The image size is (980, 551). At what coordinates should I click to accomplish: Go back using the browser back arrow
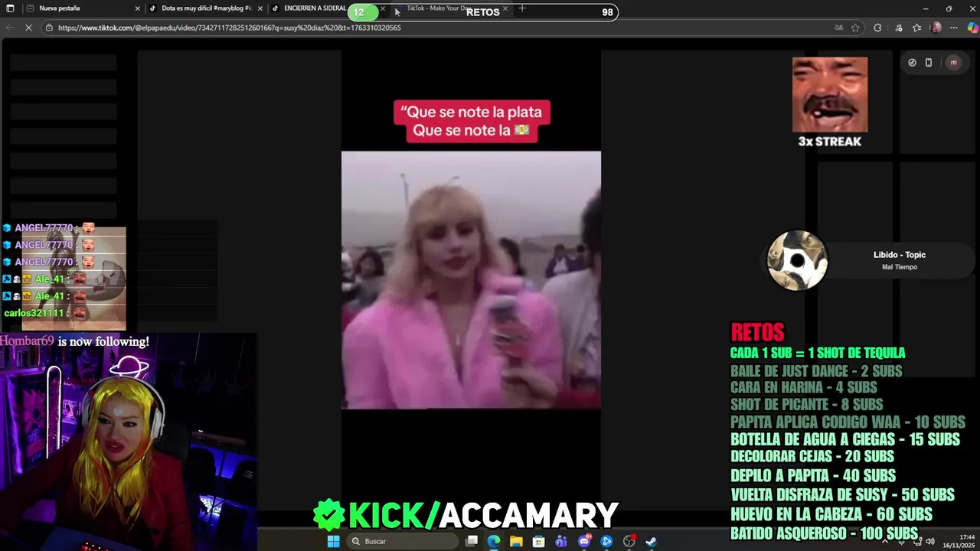10,28
